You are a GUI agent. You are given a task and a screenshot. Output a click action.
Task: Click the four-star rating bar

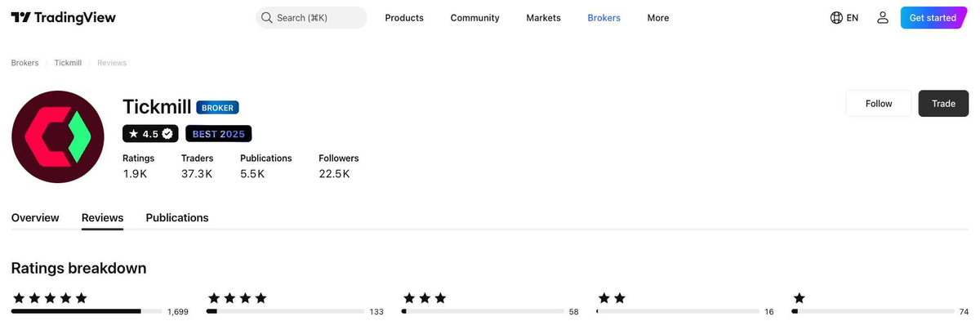[x=285, y=311]
